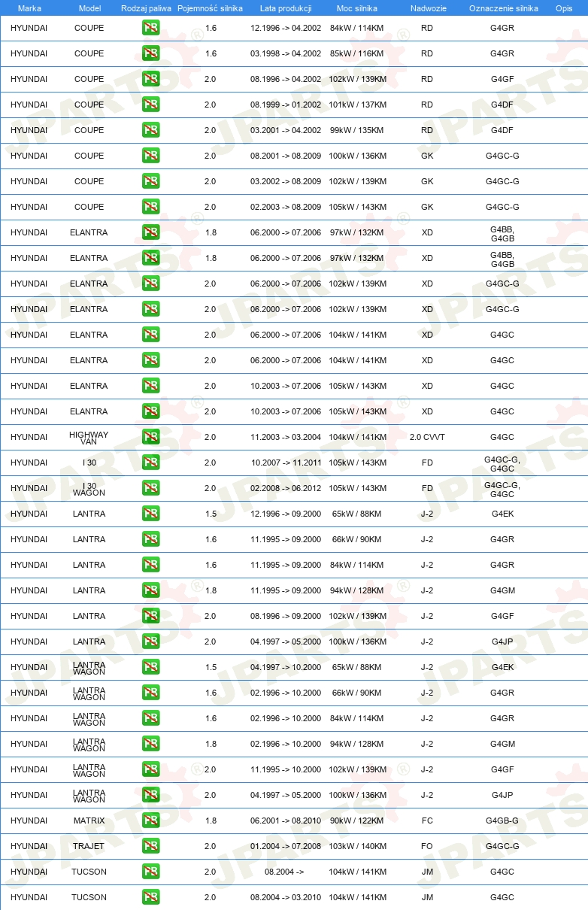Click the JM body cell in TUCSON 03.2010 row
The image size is (588, 910).
pyautogui.click(x=427, y=897)
